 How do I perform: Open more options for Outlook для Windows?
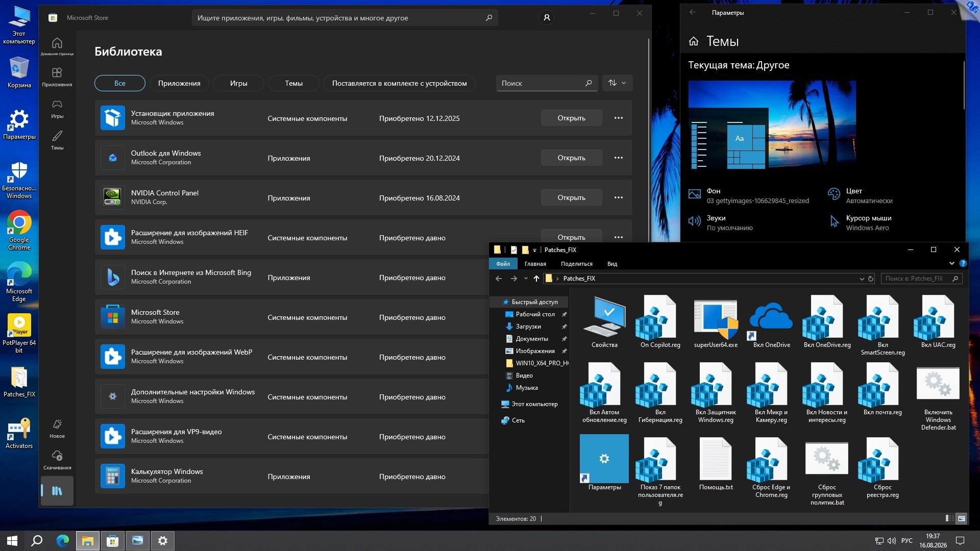coord(619,158)
